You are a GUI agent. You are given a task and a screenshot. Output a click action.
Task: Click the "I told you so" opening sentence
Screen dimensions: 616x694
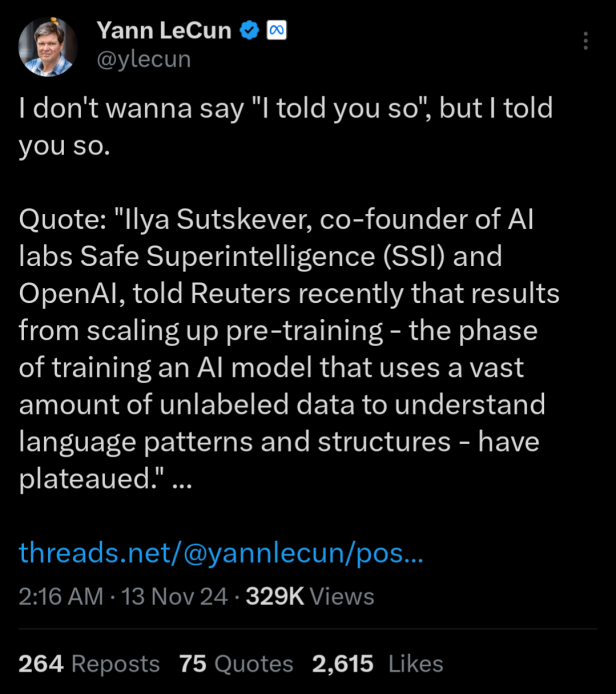285,126
